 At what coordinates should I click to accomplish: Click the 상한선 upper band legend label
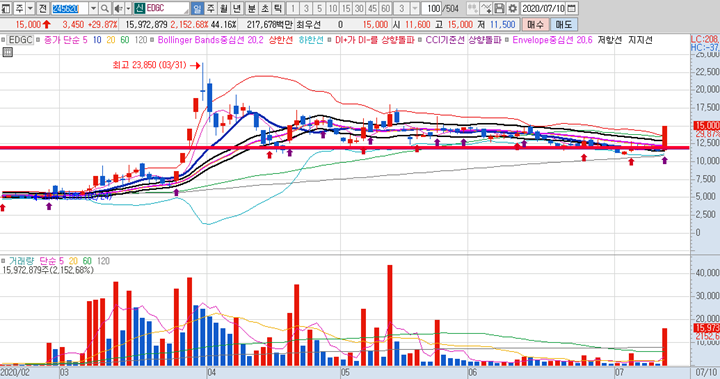[x=280, y=40]
